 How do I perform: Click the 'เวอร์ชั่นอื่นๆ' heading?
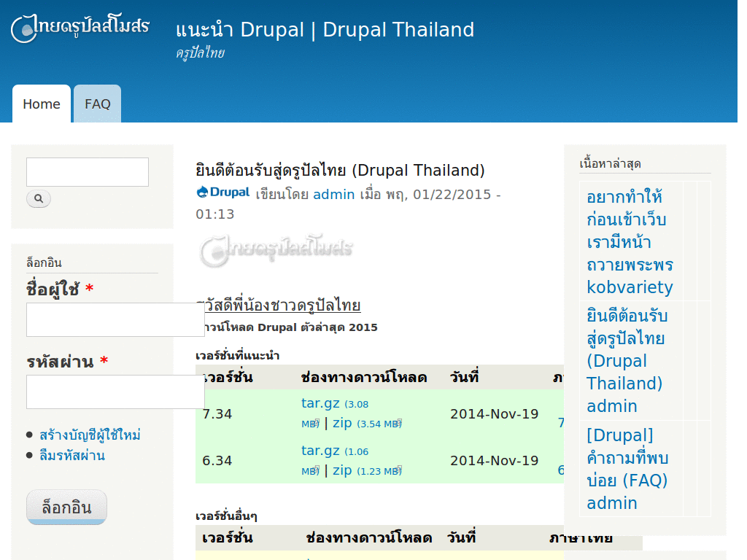226,516
